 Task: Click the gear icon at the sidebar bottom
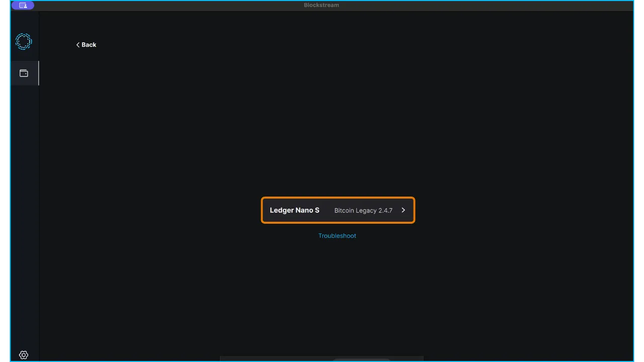[24, 355]
